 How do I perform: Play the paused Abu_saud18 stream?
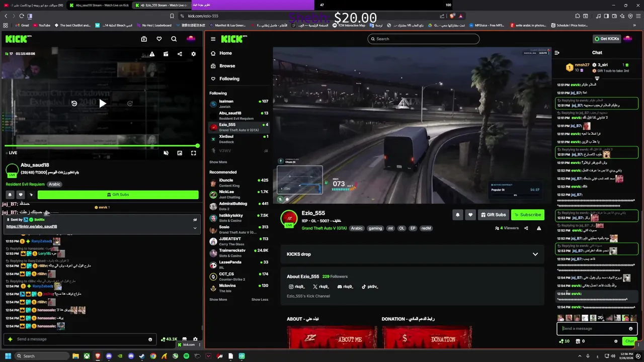point(102,104)
